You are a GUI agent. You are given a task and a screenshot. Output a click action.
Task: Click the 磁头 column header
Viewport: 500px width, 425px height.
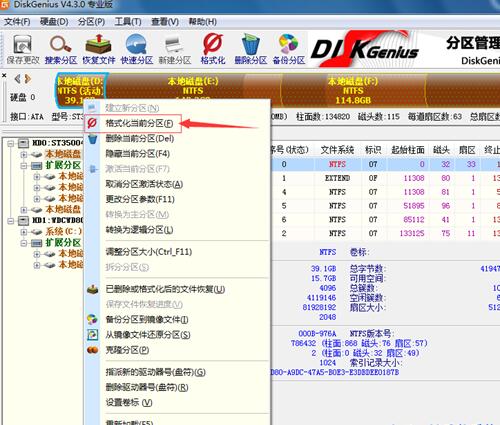click(x=442, y=150)
